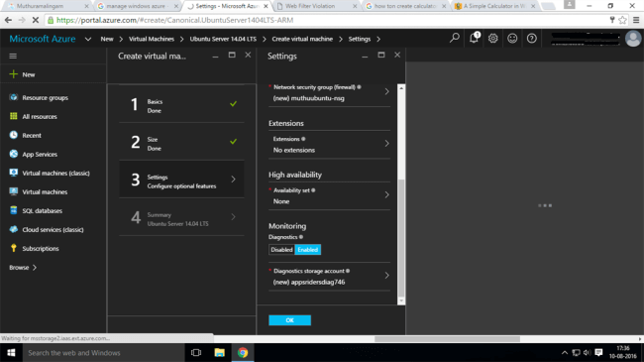Click the Microsoft Azure logo text

pyautogui.click(x=43, y=39)
